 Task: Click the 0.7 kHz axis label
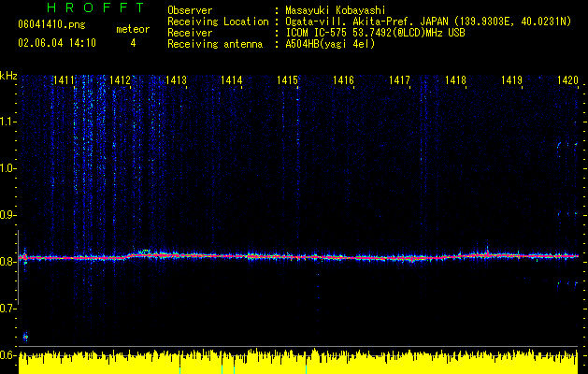[7, 309]
